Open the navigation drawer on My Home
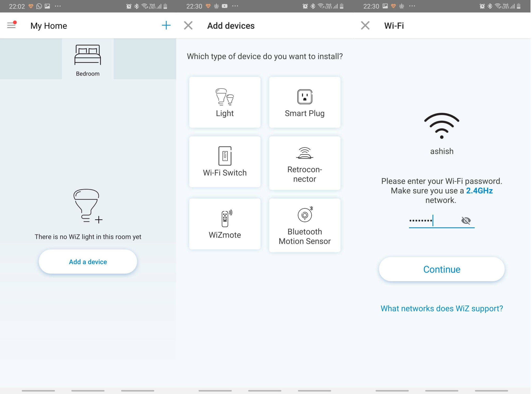 click(x=11, y=25)
